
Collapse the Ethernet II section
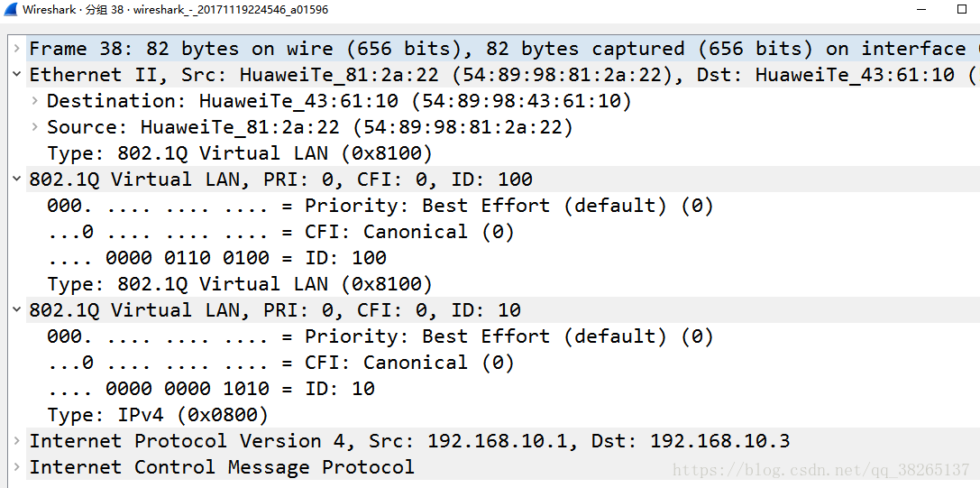[x=16, y=75]
